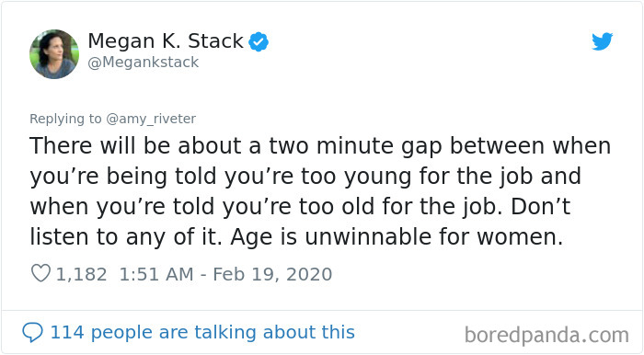Click the 1,182 likes count
The image size is (644, 355).
coord(81,274)
